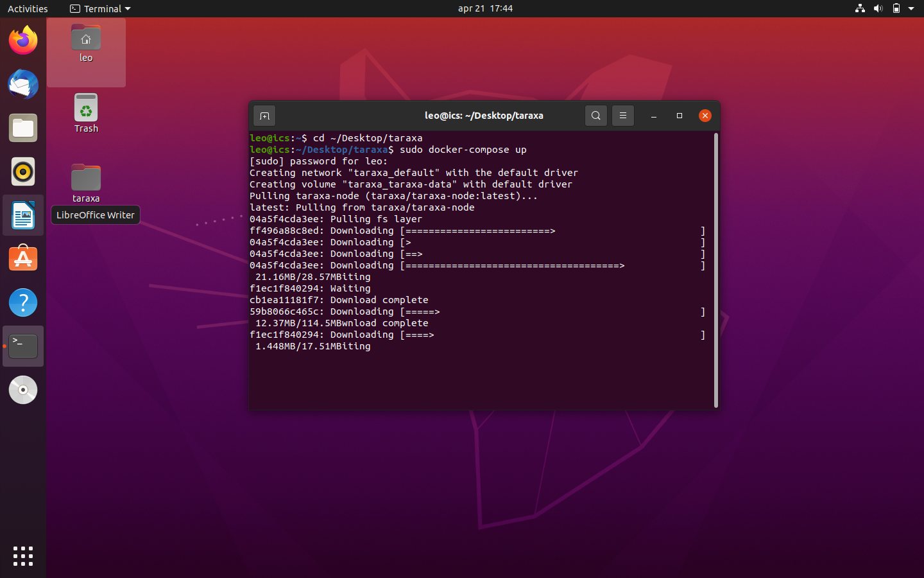Launch Firefox from the dock

click(x=23, y=41)
